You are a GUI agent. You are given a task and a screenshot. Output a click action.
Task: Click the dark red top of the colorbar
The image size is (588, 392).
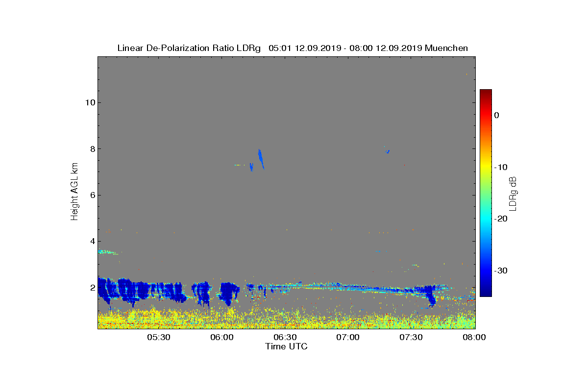[486, 93]
